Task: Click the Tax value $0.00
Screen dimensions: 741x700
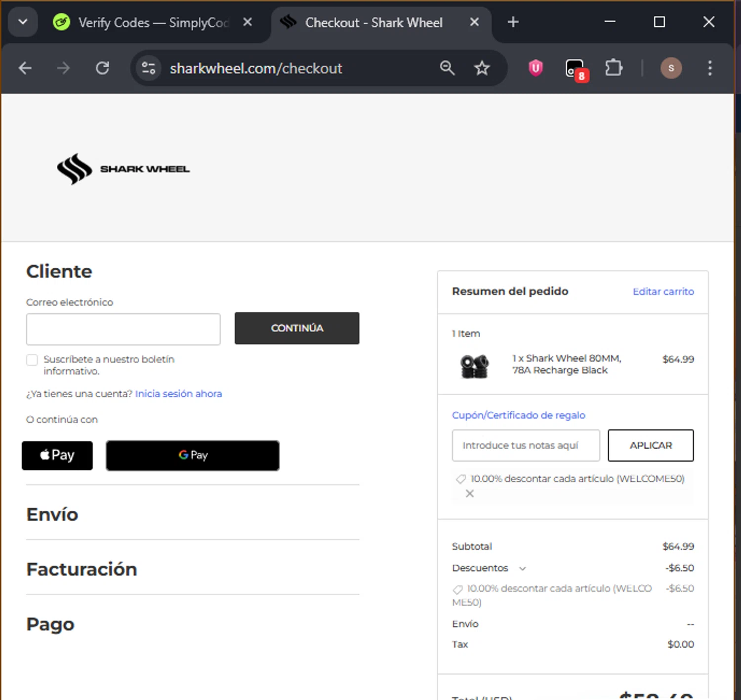Action: coord(681,644)
